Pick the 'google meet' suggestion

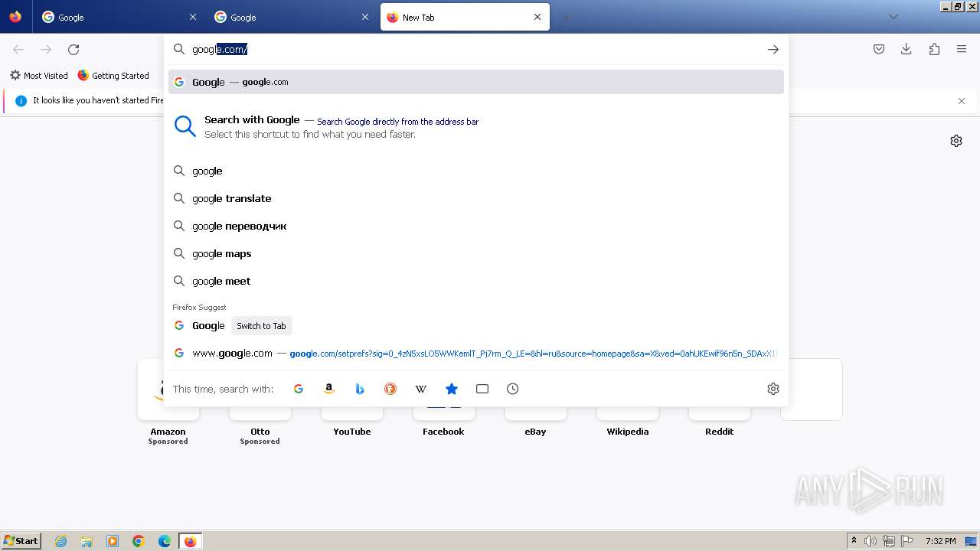coord(476,281)
